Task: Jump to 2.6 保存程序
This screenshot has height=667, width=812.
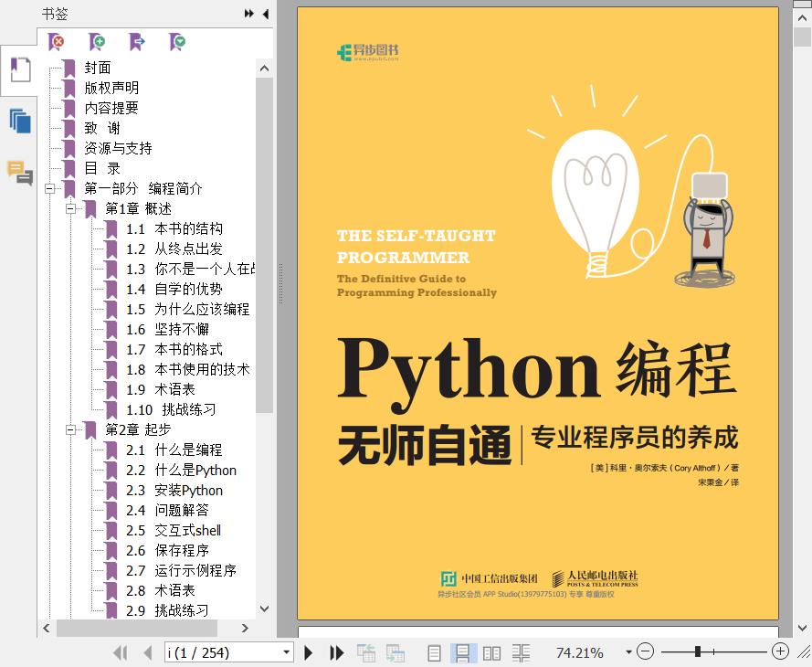Action: [x=167, y=550]
